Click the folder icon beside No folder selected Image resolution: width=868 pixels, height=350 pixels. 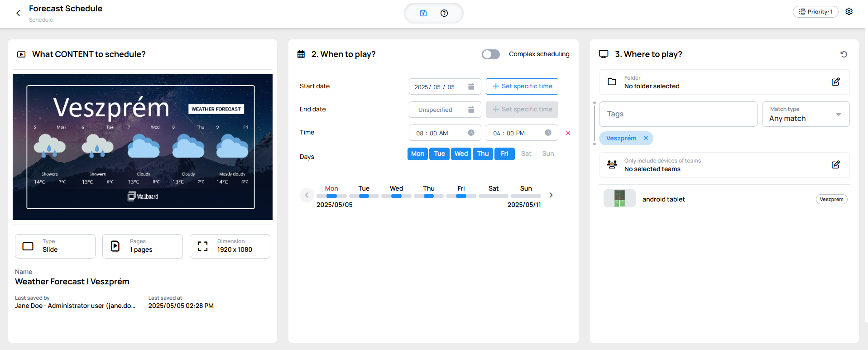point(612,82)
